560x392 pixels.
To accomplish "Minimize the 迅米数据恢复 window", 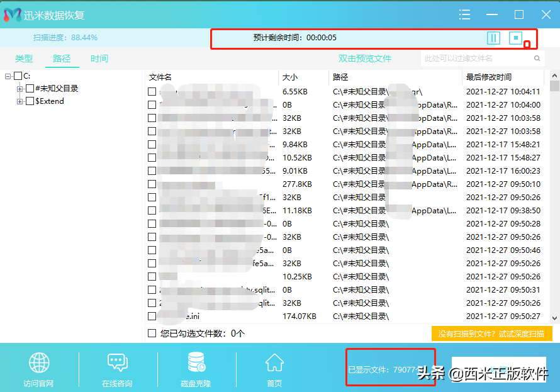I will (x=492, y=14).
